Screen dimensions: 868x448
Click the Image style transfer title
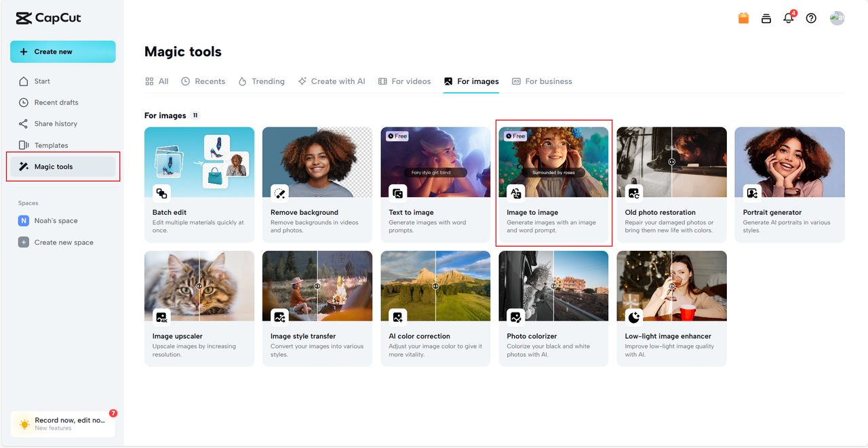click(x=303, y=336)
